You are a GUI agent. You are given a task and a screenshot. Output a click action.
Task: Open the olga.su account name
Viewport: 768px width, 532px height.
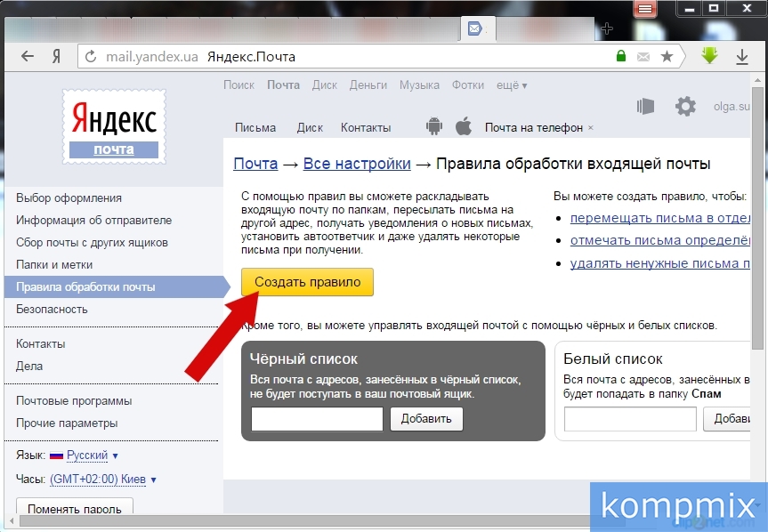pos(732,106)
